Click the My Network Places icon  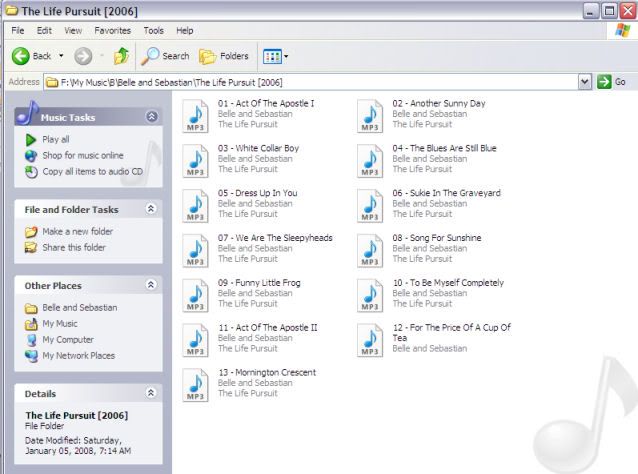31,356
